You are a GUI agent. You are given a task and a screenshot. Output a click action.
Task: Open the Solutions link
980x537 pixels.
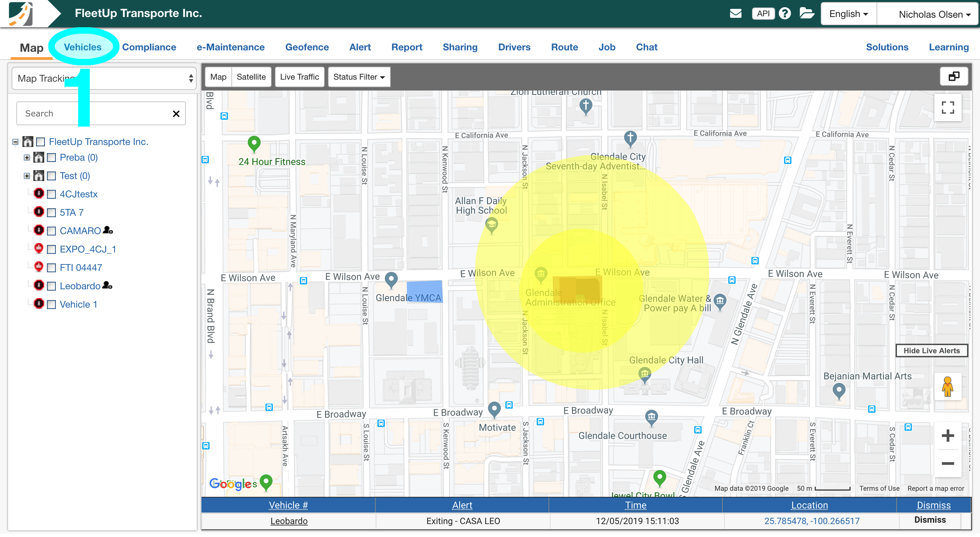pyautogui.click(x=887, y=47)
